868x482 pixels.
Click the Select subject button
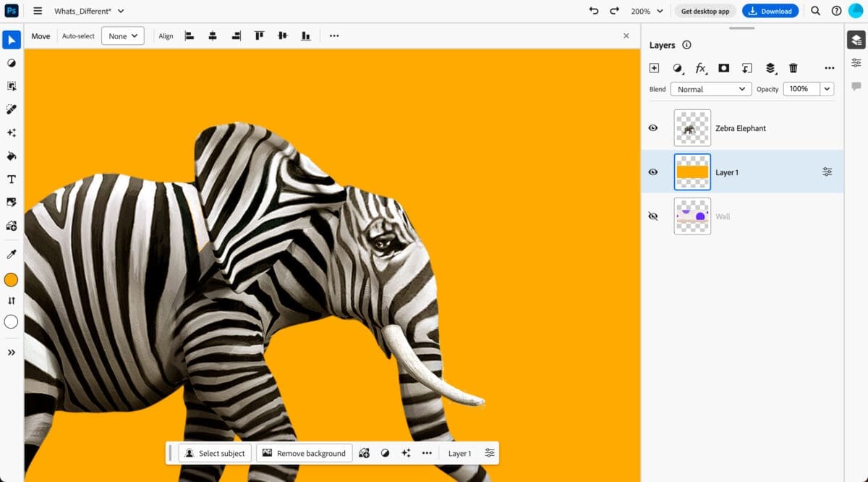[215, 453]
